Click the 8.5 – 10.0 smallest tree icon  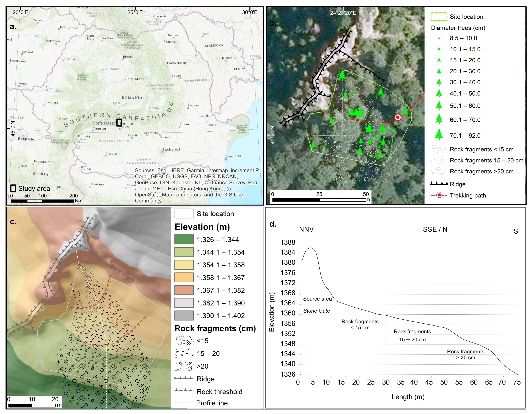tap(439, 38)
